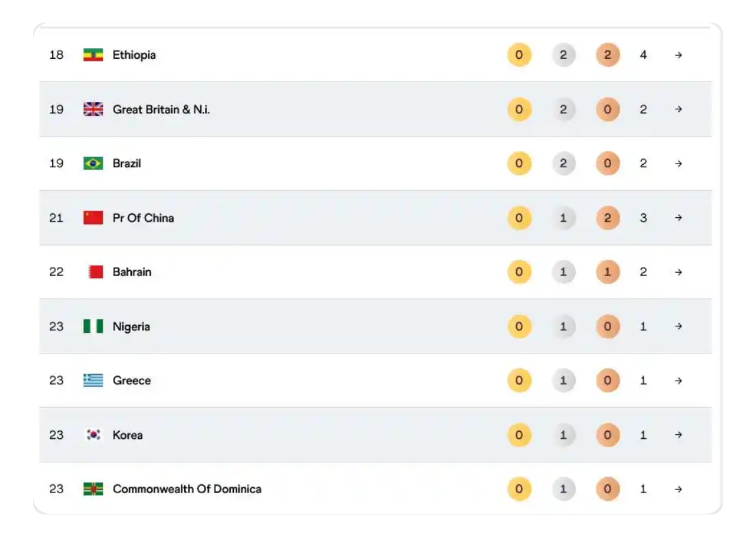Click the Greece flag icon
The width and height of the screenshot is (756, 541).
tap(93, 381)
